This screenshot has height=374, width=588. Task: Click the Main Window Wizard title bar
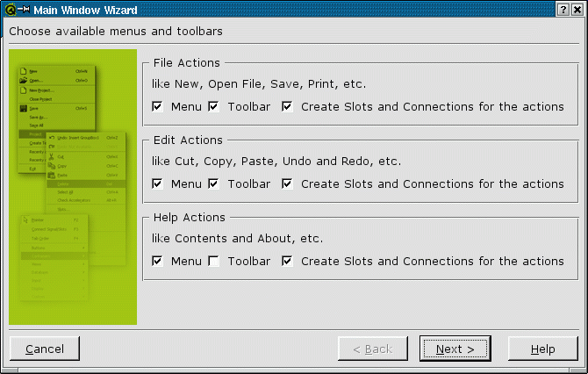[263, 8]
